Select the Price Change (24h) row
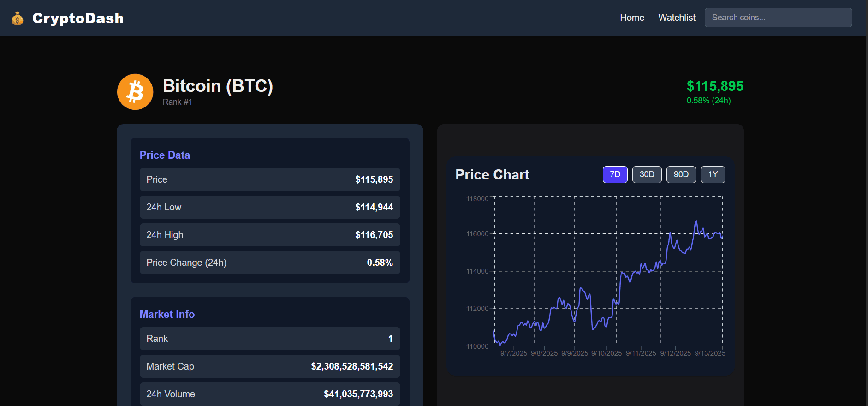The image size is (868, 406). point(270,263)
